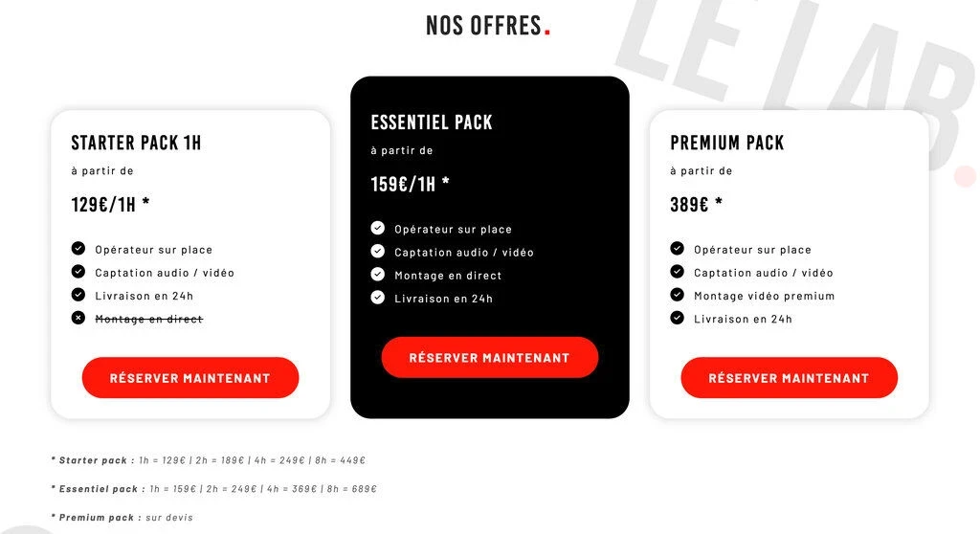Click the 'Montage vidéo premium' check icon

point(678,295)
